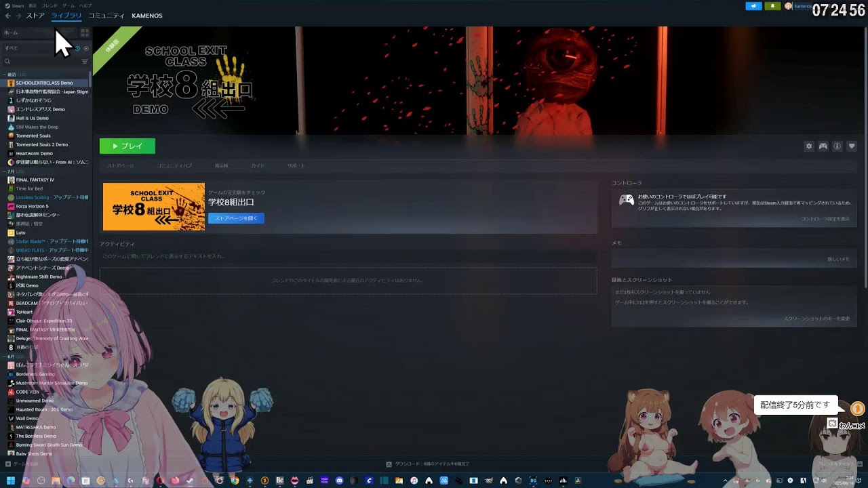This screenshot has width=868, height=488.
Task: Open Steam icon in taskbar
Action: click(191, 481)
